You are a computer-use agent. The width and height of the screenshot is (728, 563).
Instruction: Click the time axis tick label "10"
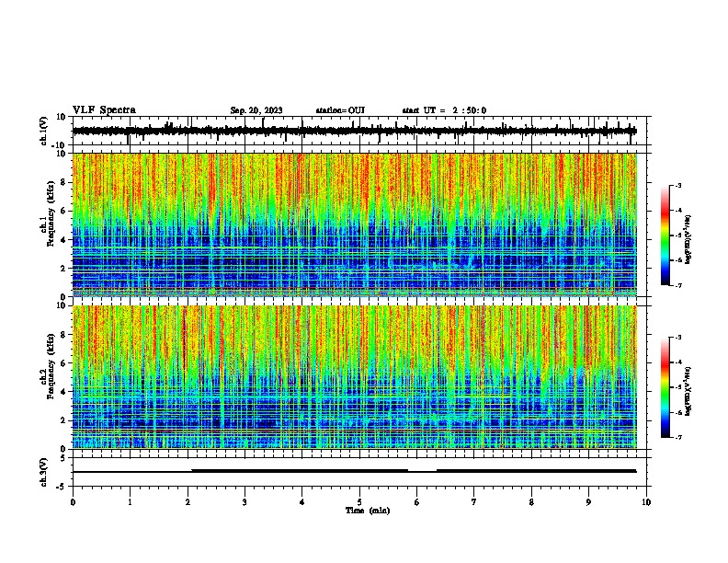(646, 502)
